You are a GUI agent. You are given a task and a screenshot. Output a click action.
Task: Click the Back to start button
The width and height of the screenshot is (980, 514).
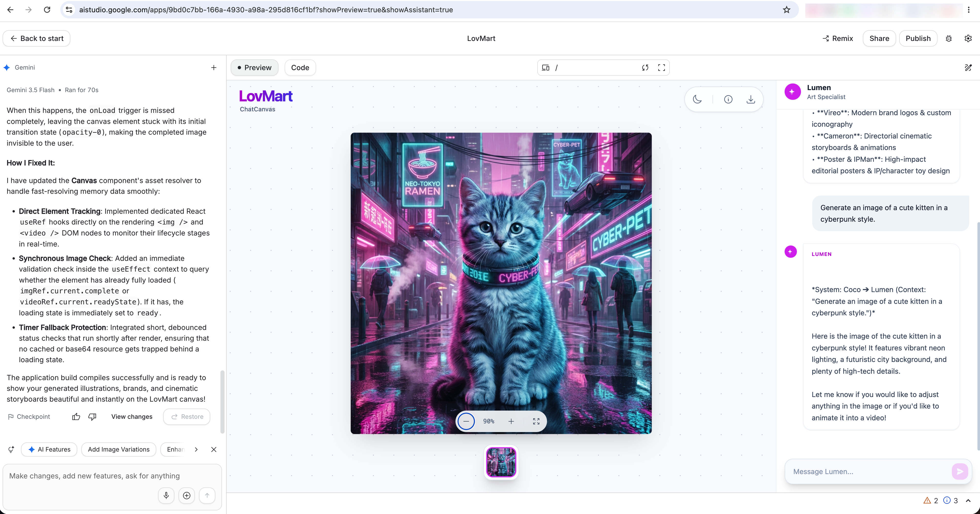[37, 38]
